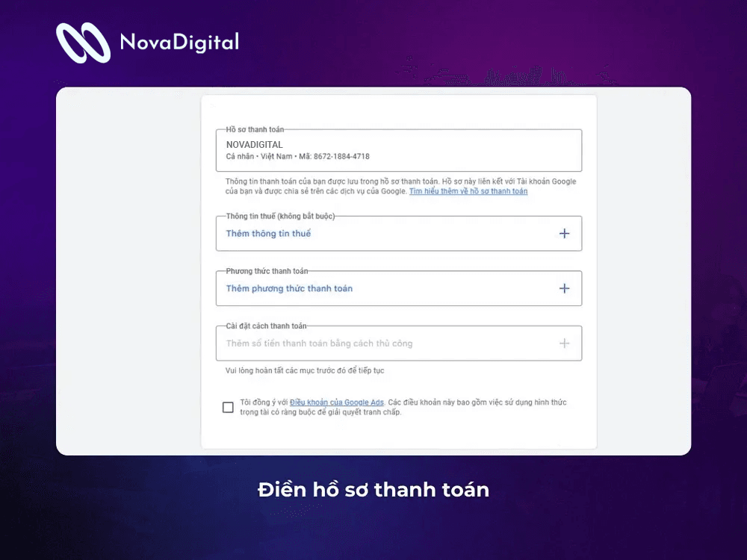
Task: Open the 'Thêm số tiền thanh toán bằng cách thủ công' field
Action: tap(319, 343)
